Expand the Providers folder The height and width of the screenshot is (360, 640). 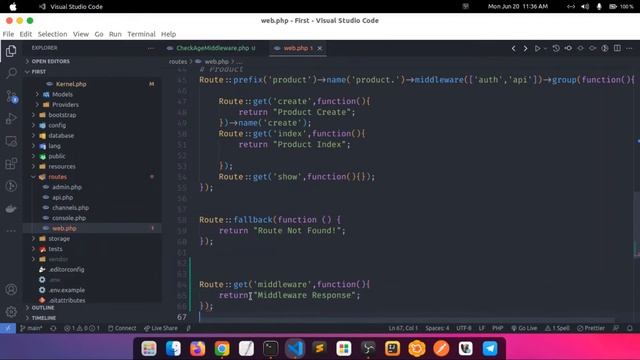click(65, 104)
